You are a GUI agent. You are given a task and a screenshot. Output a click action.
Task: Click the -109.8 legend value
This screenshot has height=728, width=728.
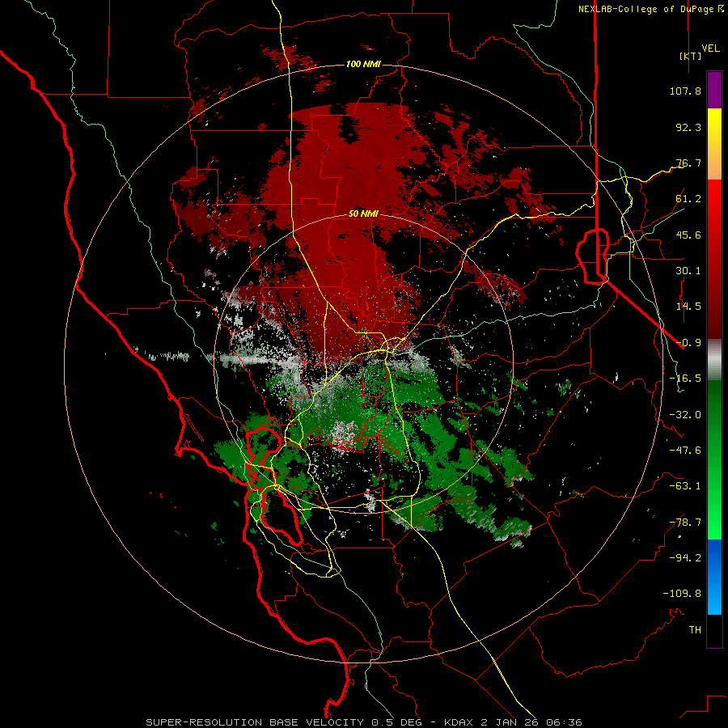tap(682, 594)
